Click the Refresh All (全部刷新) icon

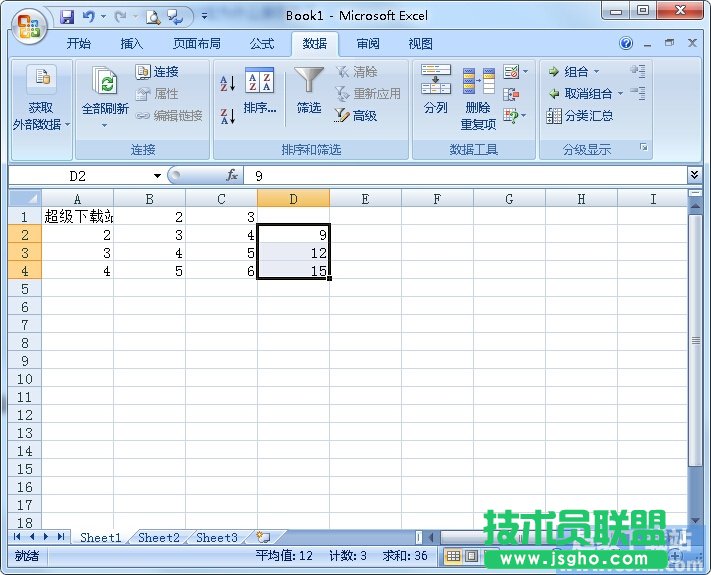[104, 82]
